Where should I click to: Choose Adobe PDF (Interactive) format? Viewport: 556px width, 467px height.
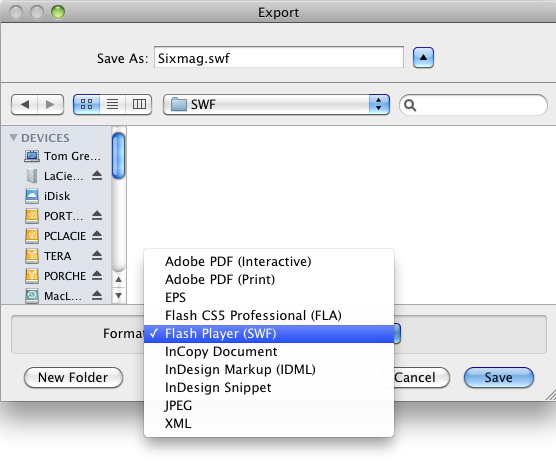238,261
